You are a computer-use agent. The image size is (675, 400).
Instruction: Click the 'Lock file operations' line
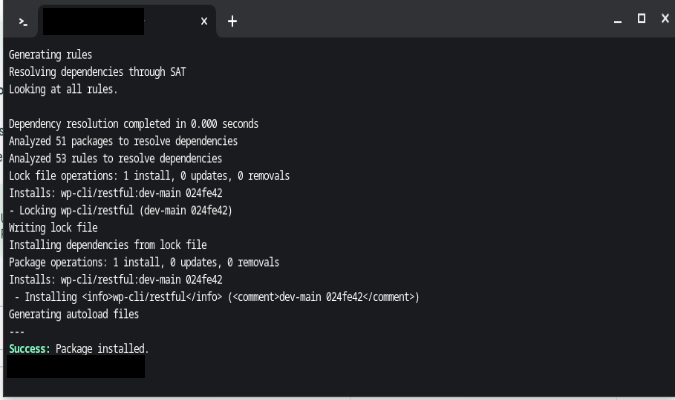pyautogui.click(x=149, y=176)
